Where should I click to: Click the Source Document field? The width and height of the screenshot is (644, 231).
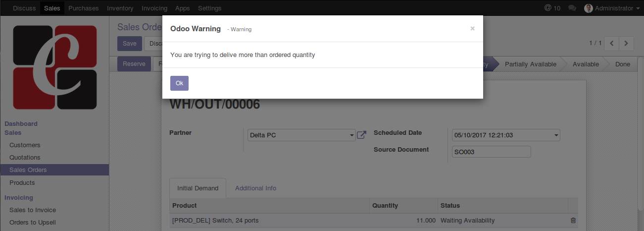point(491,152)
